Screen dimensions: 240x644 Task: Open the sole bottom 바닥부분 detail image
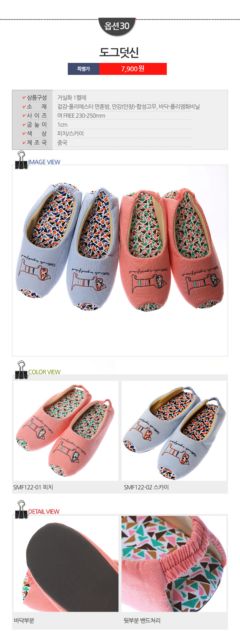coord(66,564)
